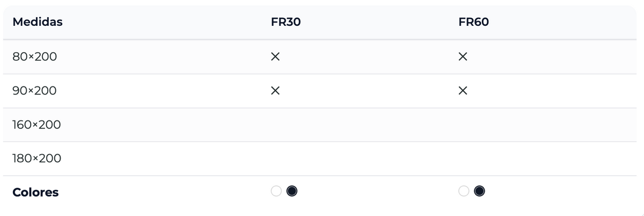Click the X icon for 80×200 under FR30
This screenshot has width=644, height=216.
pos(275,57)
